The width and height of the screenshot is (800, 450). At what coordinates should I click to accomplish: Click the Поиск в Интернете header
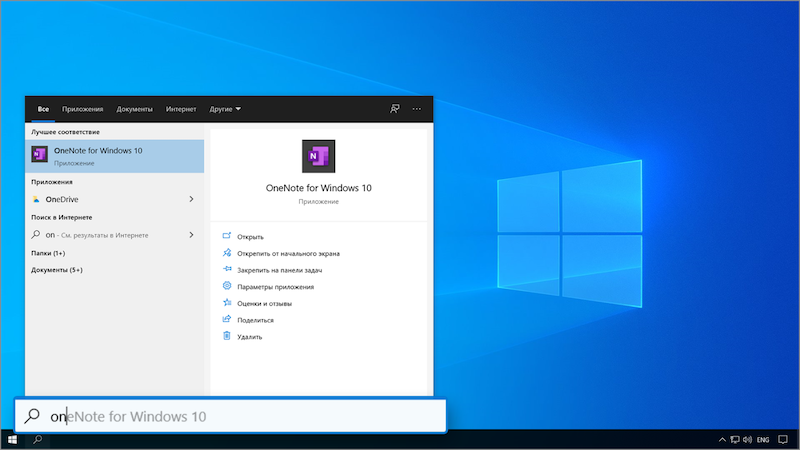coord(62,217)
